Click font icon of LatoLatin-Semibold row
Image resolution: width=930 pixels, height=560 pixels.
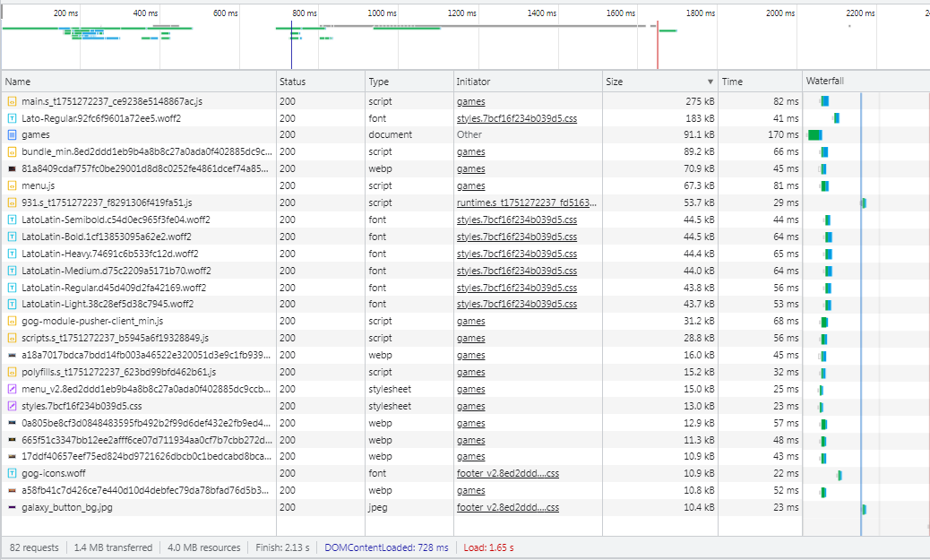12,220
